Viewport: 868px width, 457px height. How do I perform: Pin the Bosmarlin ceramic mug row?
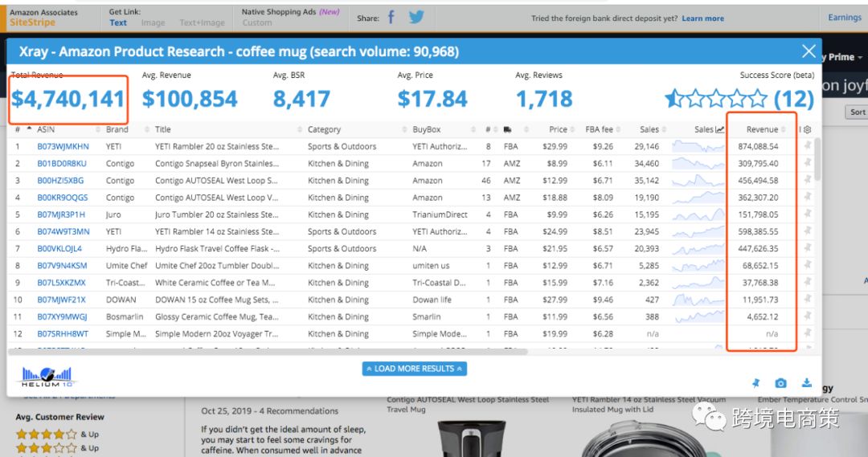pyautogui.click(x=808, y=316)
